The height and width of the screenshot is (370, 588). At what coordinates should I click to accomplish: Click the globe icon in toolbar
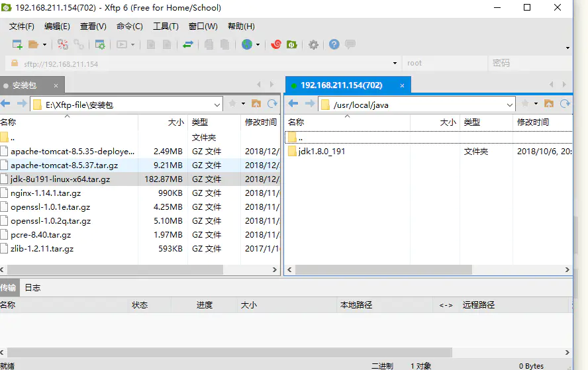tap(247, 44)
